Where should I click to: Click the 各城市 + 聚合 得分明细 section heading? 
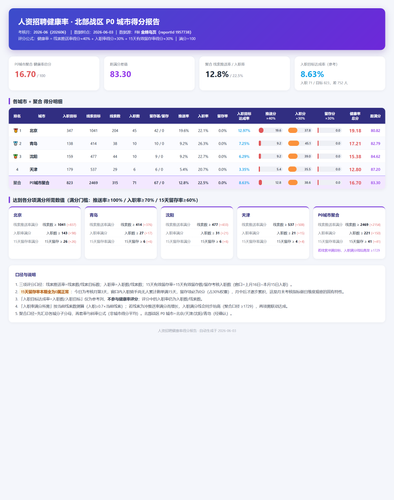pos(38,101)
